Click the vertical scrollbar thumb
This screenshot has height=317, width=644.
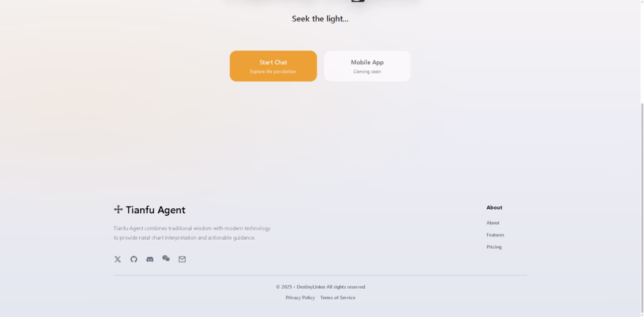pos(642,208)
